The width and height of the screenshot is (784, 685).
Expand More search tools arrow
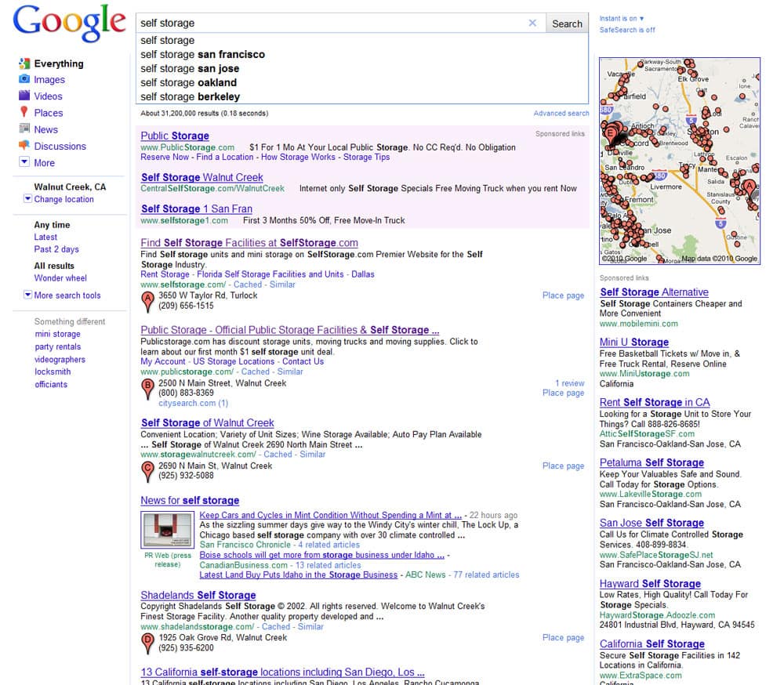coord(28,295)
